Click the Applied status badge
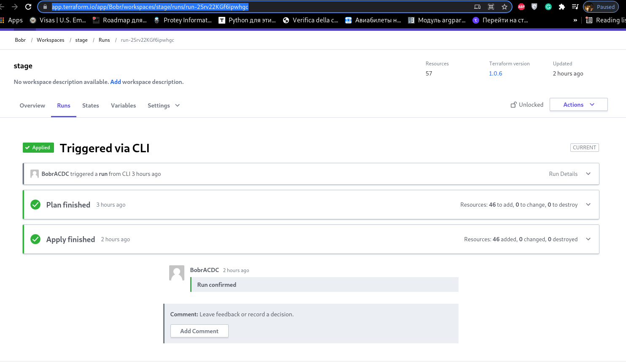The width and height of the screenshot is (626, 364). click(x=38, y=148)
